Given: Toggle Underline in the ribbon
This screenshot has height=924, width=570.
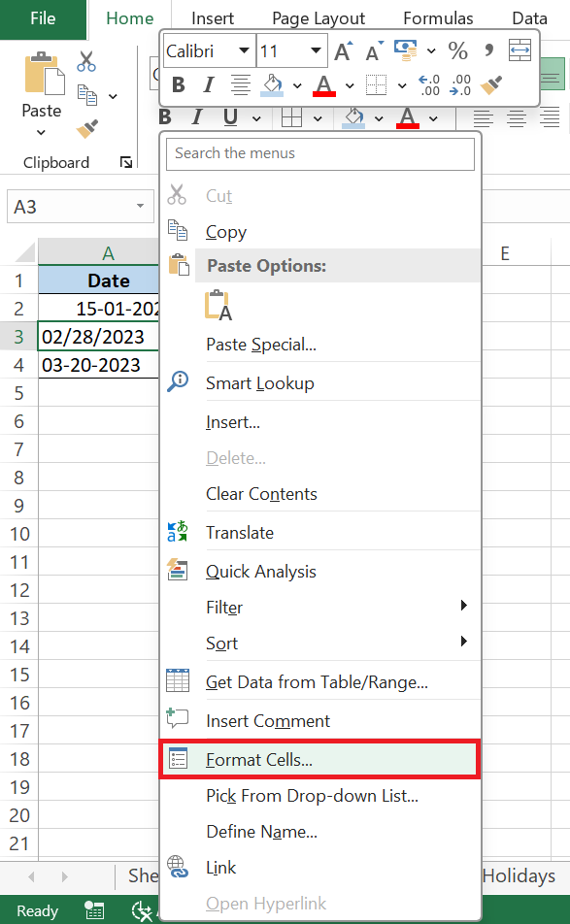Looking at the screenshot, I should [x=230, y=117].
